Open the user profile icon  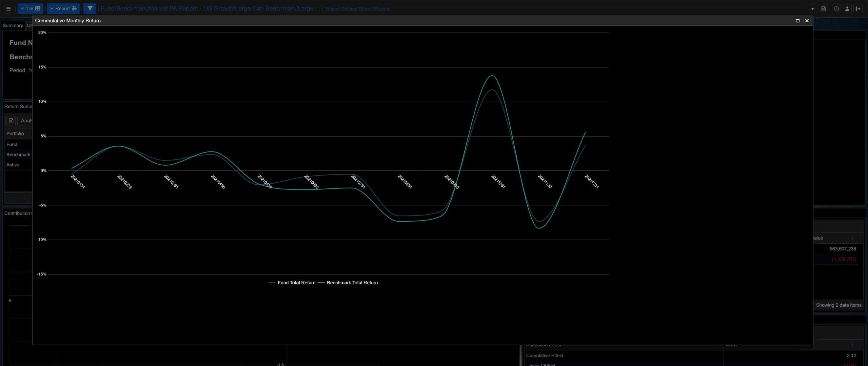point(847,9)
